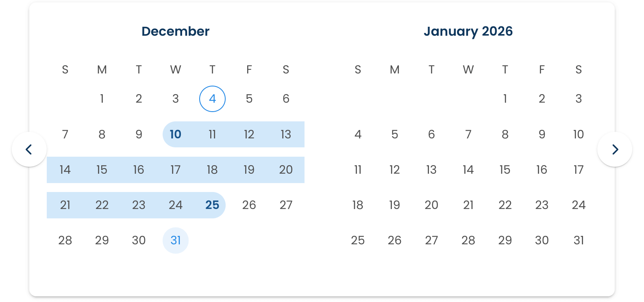Advance to next month with right chevron
Viewport: 644px width, 302px height.
pyautogui.click(x=615, y=149)
